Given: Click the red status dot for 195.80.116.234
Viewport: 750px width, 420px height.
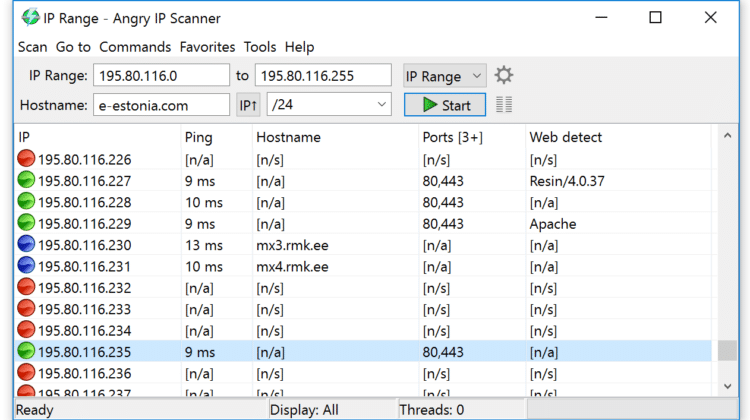Looking at the screenshot, I should tap(26, 330).
